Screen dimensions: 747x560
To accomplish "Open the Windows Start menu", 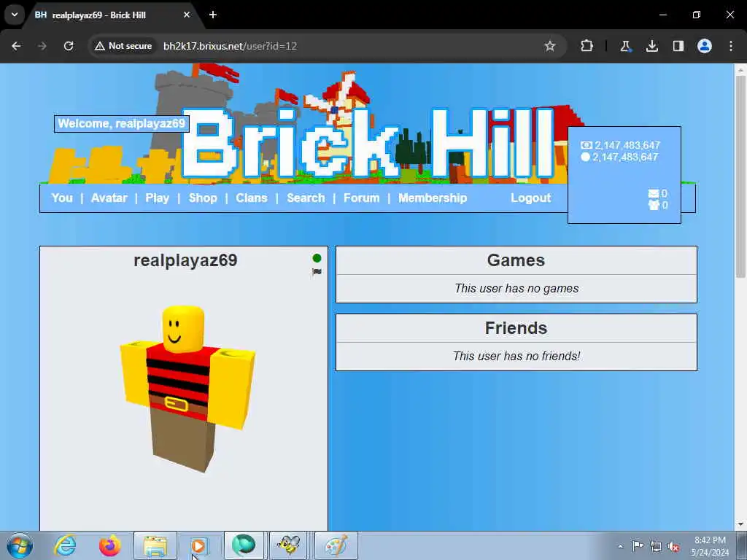I will tap(20, 545).
